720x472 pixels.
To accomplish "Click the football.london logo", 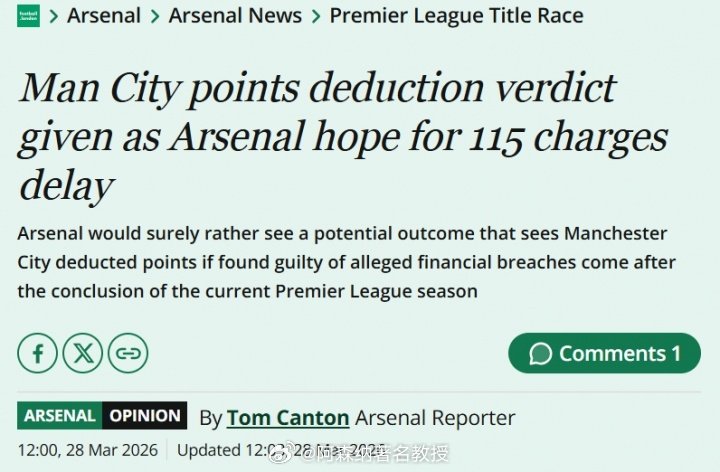I will (28, 16).
